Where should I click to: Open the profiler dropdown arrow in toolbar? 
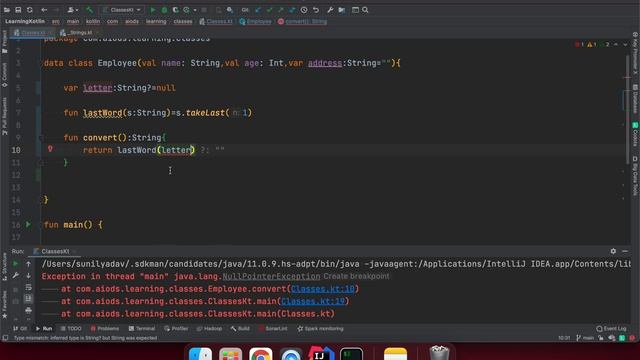click(x=195, y=10)
